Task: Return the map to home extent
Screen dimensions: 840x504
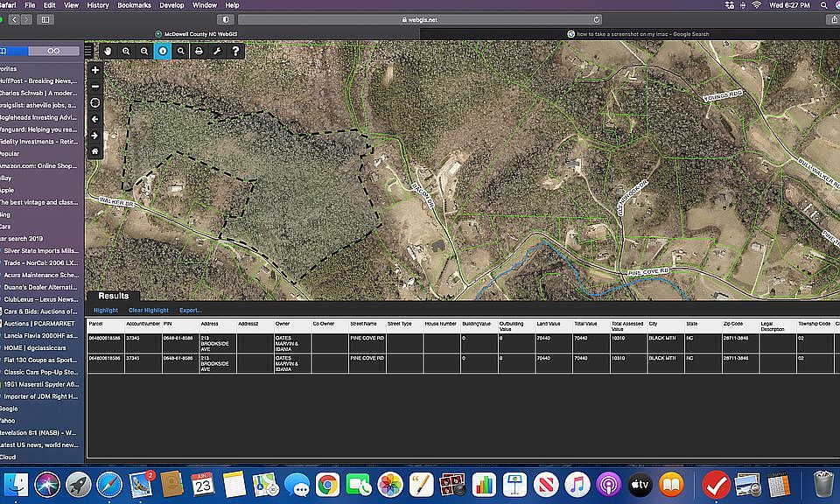Action: pos(95,151)
